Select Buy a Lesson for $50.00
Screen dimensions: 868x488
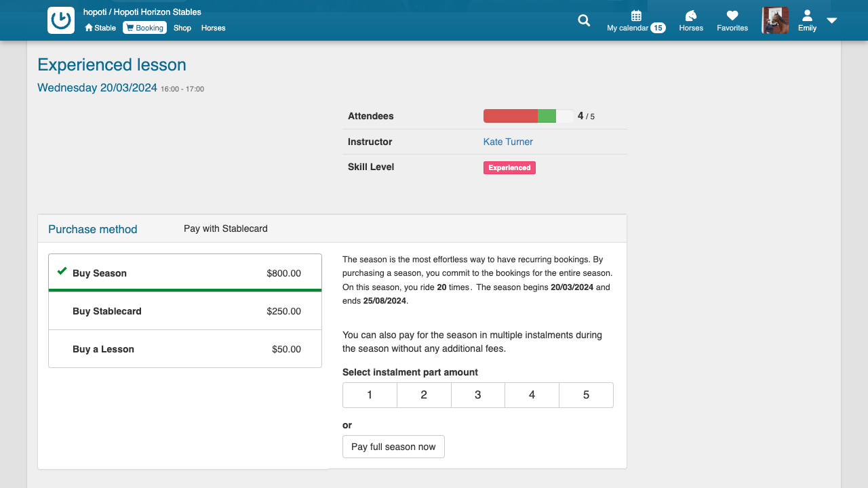click(x=184, y=349)
